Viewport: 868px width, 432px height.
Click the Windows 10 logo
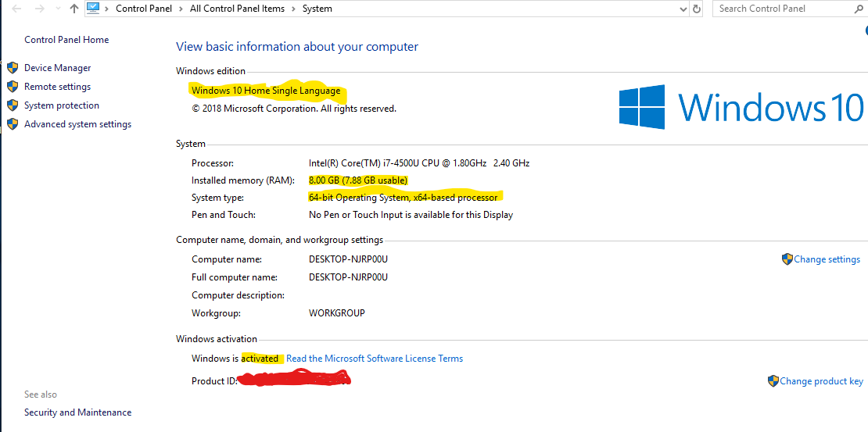point(741,106)
